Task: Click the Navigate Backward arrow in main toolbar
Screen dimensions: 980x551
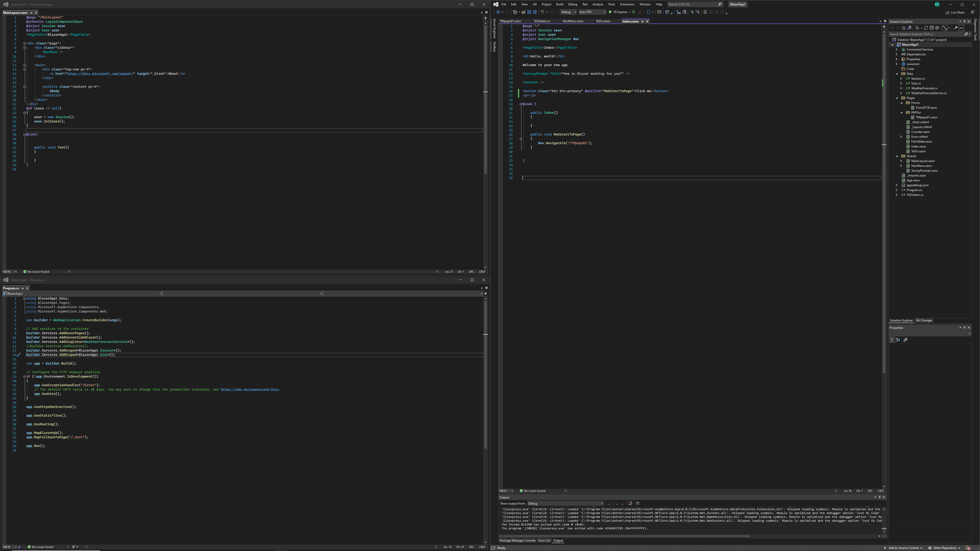Action: (x=498, y=12)
